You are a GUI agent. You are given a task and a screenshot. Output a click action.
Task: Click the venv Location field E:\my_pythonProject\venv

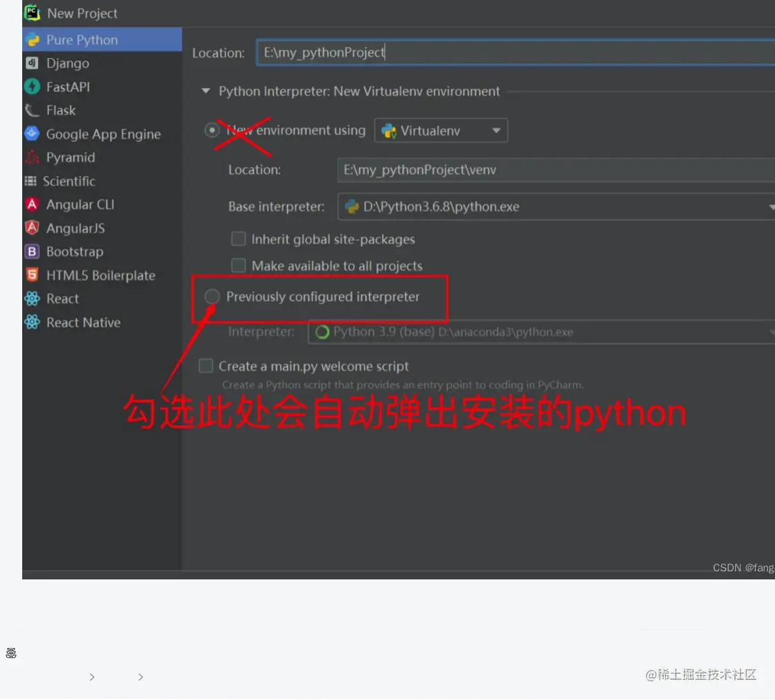[556, 170]
